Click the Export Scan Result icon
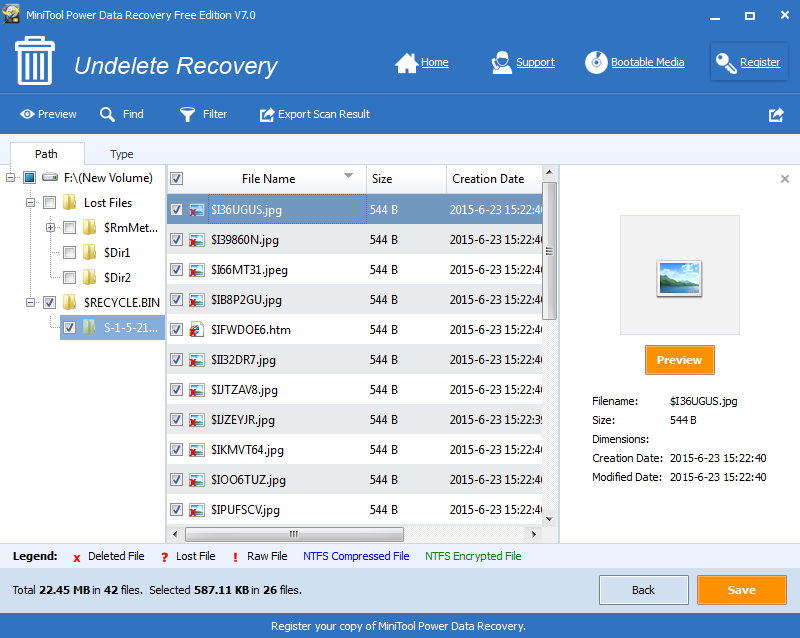The height and width of the screenshot is (638, 800). coord(267,114)
